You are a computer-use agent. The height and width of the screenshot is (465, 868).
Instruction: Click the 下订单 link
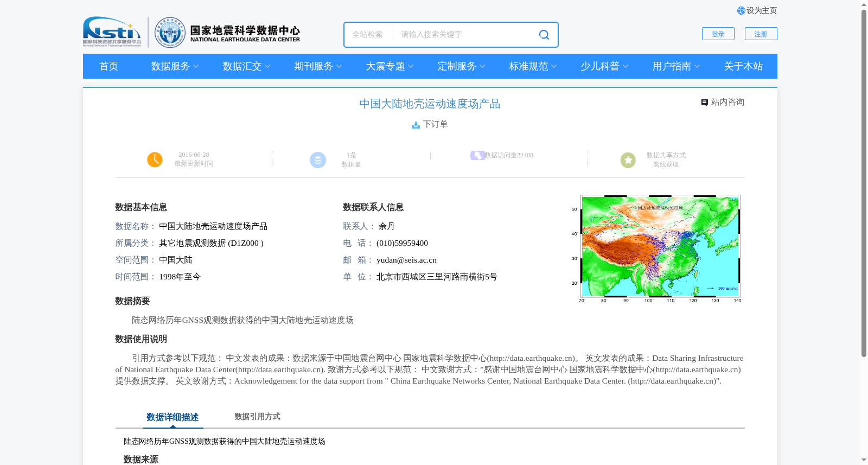tap(436, 125)
